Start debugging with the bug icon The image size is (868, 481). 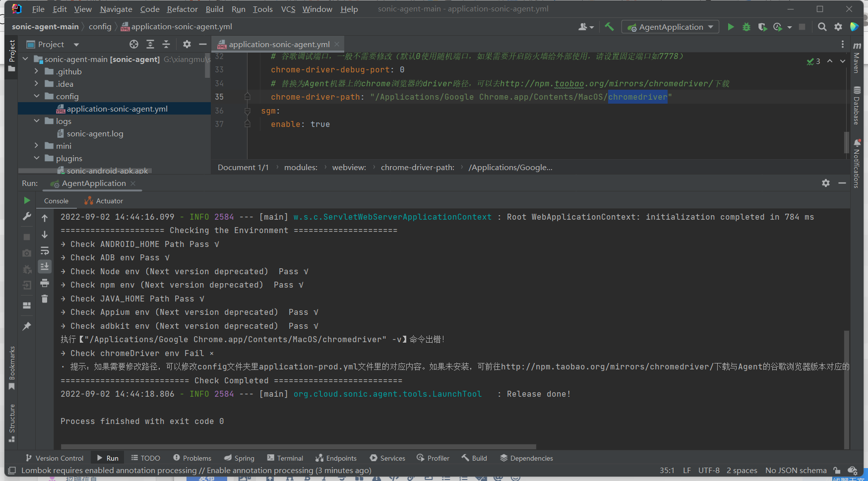(x=746, y=27)
